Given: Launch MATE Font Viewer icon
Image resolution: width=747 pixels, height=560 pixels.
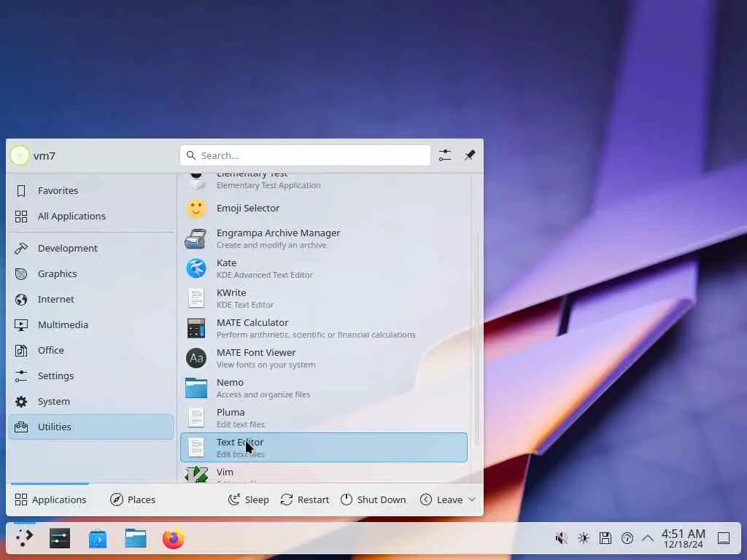Looking at the screenshot, I should point(196,358).
